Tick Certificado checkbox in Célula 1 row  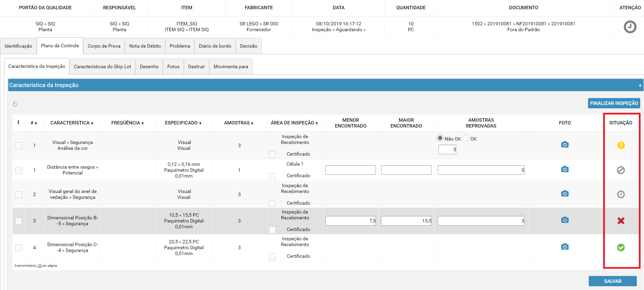272,176
